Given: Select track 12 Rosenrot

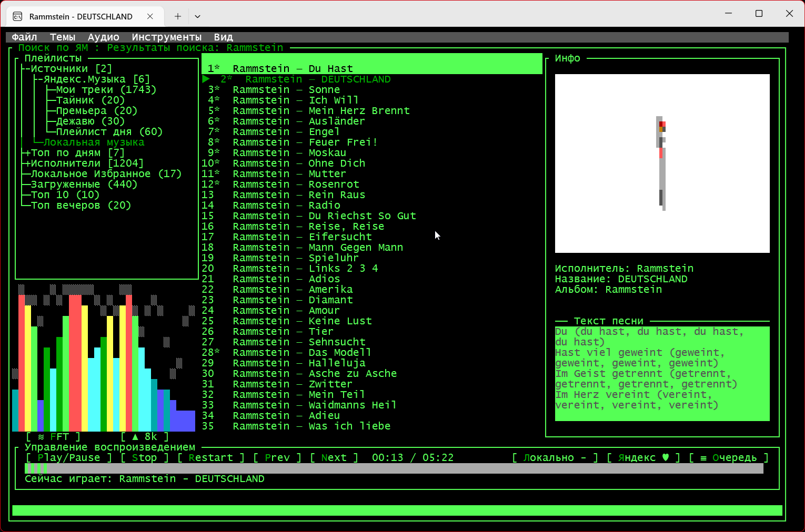Looking at the screenshot, I should tap(372, 185).
